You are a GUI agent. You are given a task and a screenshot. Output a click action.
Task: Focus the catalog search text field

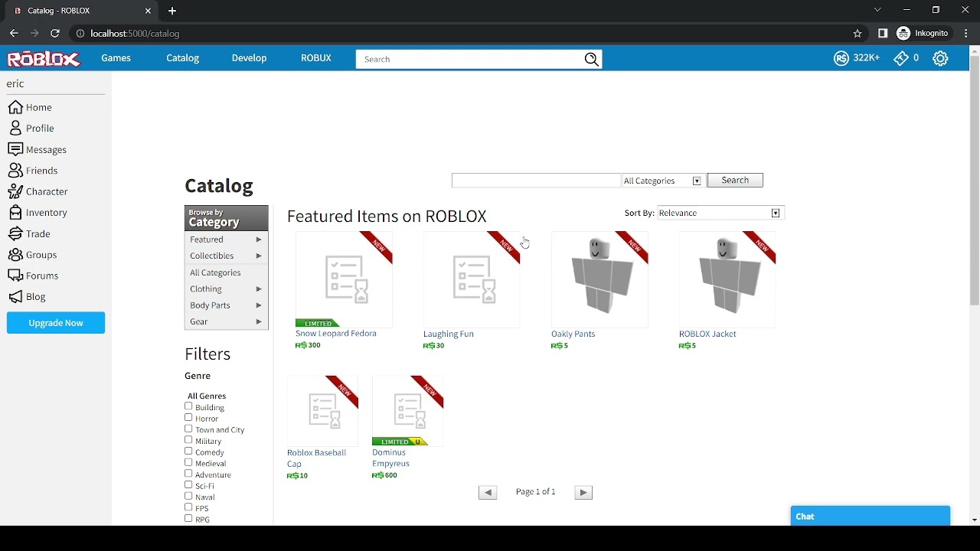point(536,181)
